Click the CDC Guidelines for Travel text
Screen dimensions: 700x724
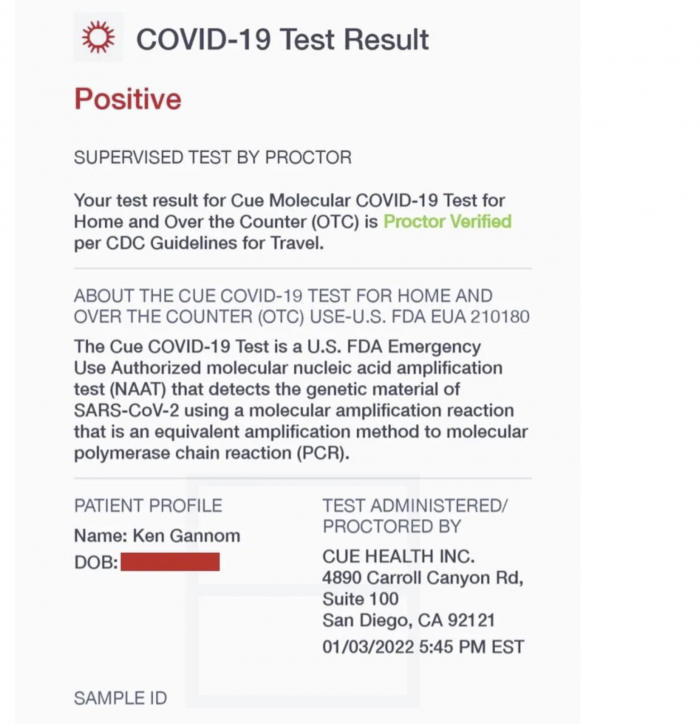tap(230, 243)
